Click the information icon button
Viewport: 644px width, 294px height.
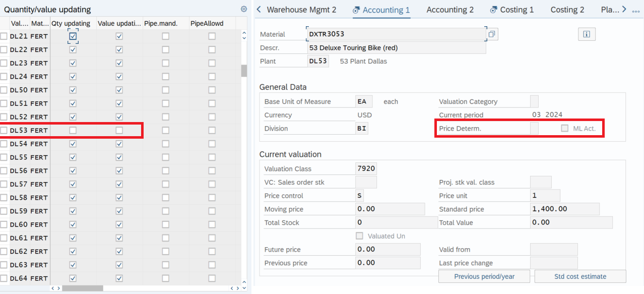(x=587, y=34)
